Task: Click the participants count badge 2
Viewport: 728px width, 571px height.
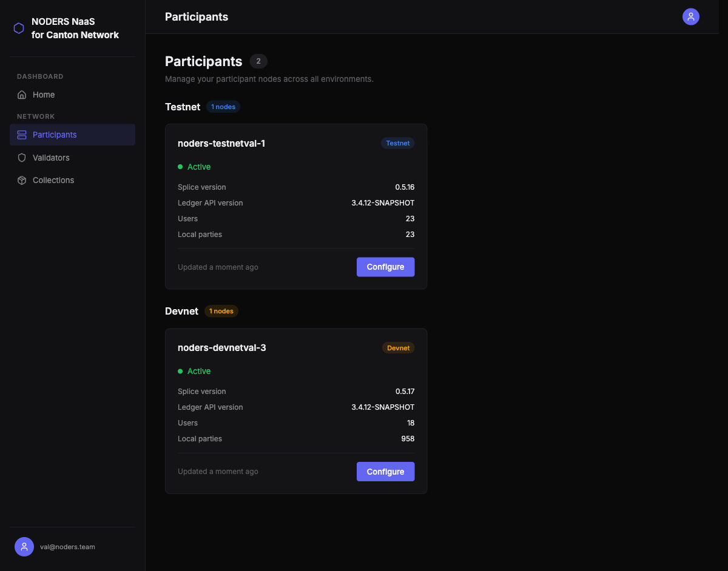Action: [258, 61]
